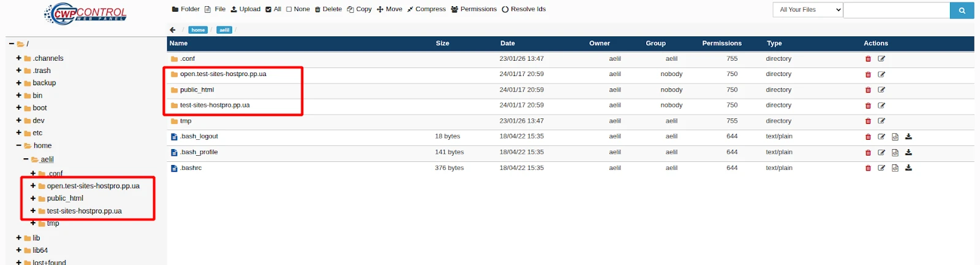This screenshot has width=980, height=265.
Task: Click the edit icon for public_html row
Action: point(881,90)
